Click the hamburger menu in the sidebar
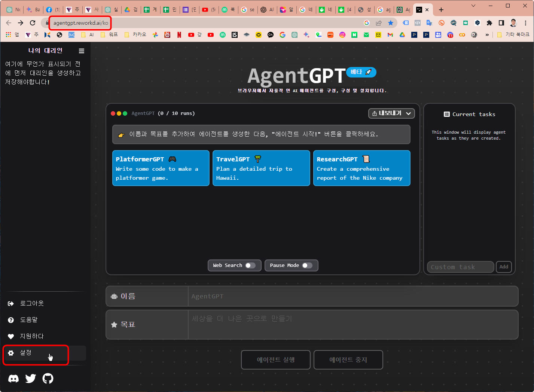534x392 pixels. tap(81, 51)
